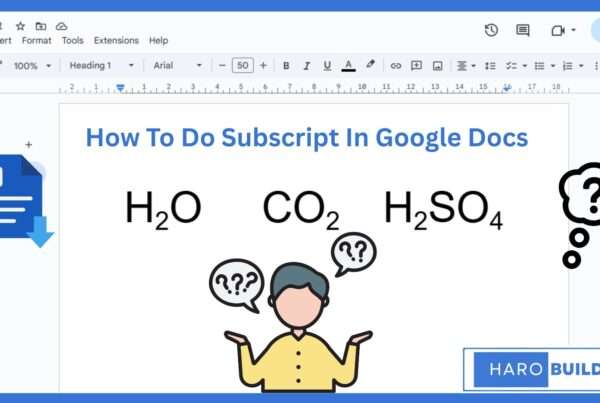600x403 pixels.
Task: Increase font size with plus button
Action: coord(263,65)
